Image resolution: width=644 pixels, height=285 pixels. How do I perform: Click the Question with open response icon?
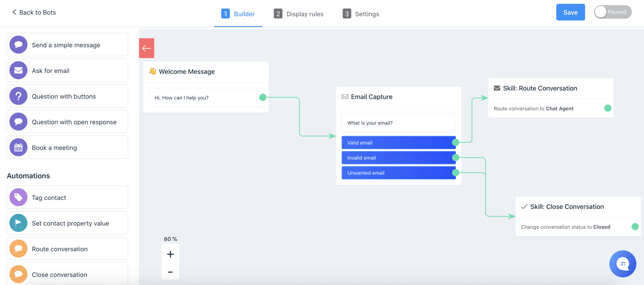click(19, 122)
